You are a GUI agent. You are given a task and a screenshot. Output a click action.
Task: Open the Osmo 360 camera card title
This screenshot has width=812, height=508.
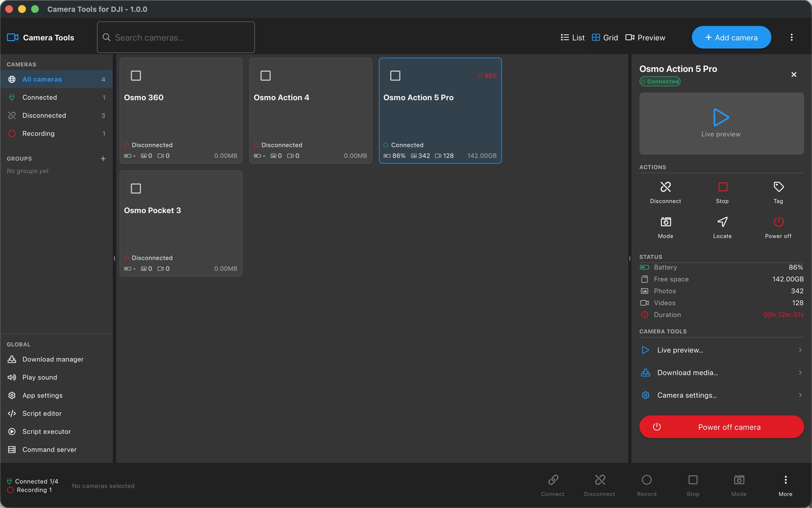tap(143, 97)
